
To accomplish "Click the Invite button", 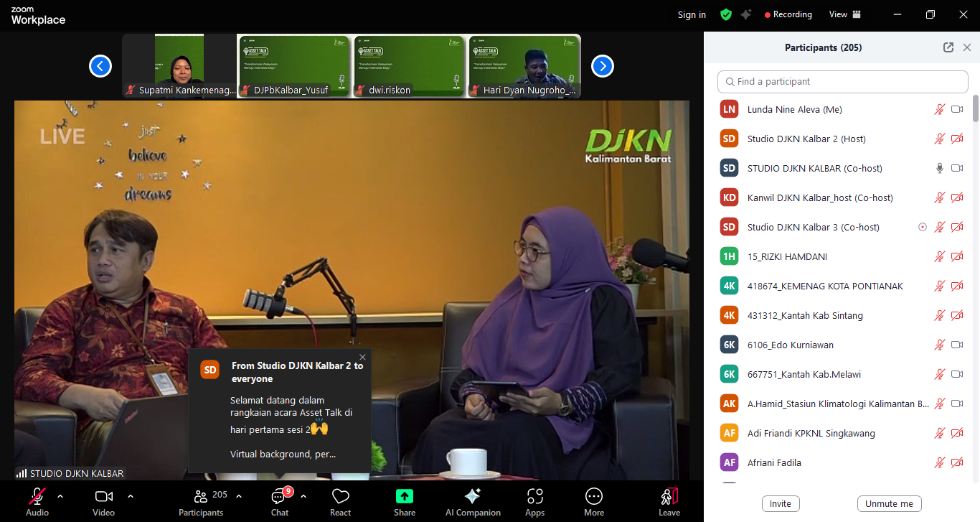I will pyautogui.click(x=781, y=503).
